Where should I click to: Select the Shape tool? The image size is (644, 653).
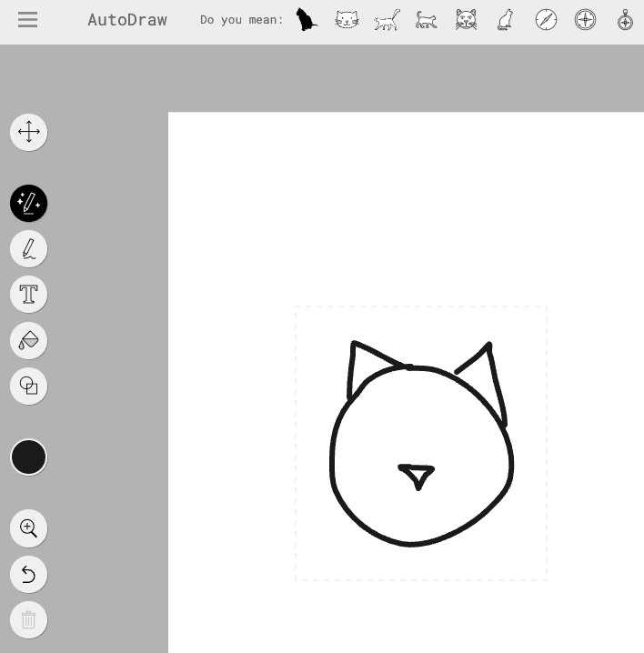point(28,387)
